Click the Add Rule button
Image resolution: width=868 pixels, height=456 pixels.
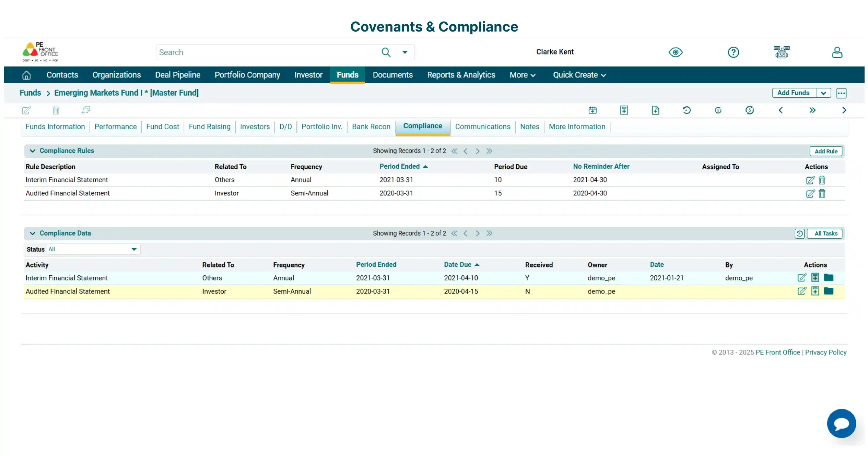[826, 151]
